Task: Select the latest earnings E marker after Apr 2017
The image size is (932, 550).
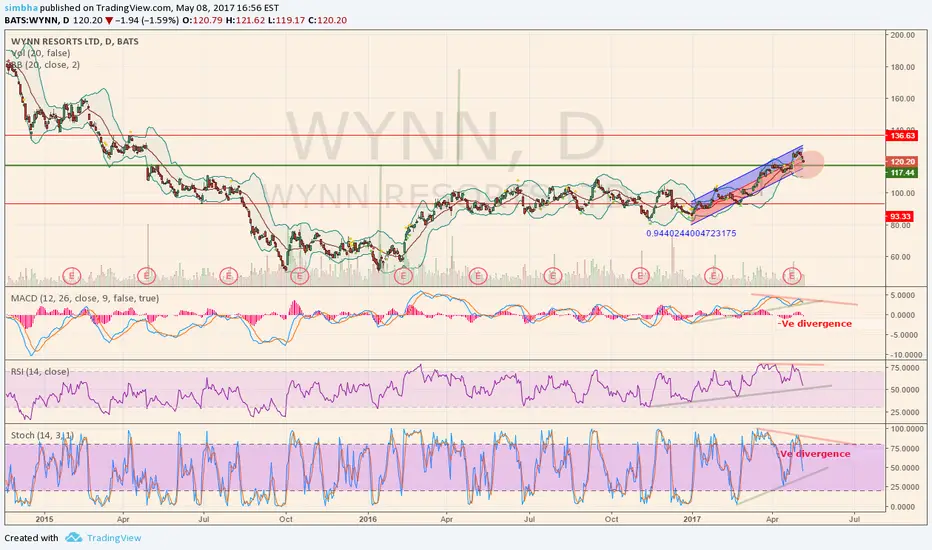Action: pyautogui.click(x=792, y=276)
